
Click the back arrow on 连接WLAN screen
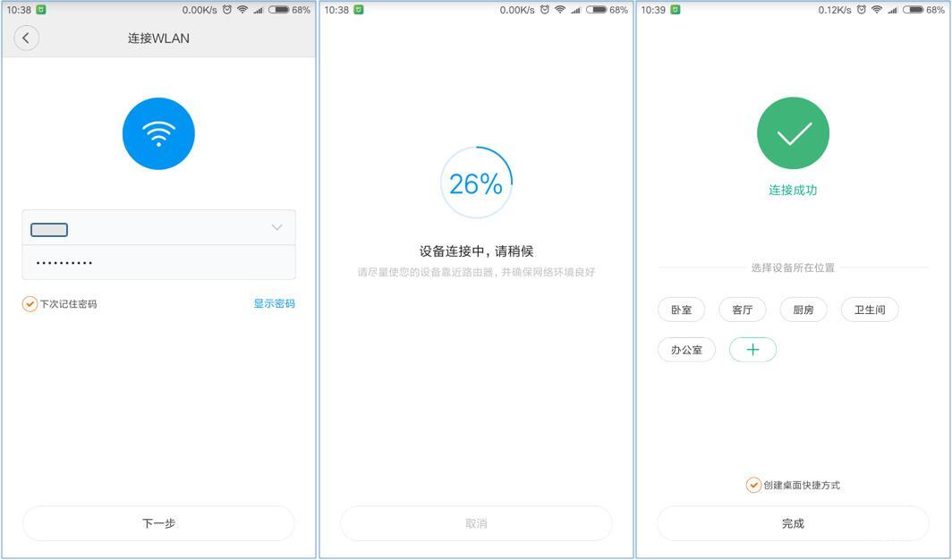26,38
